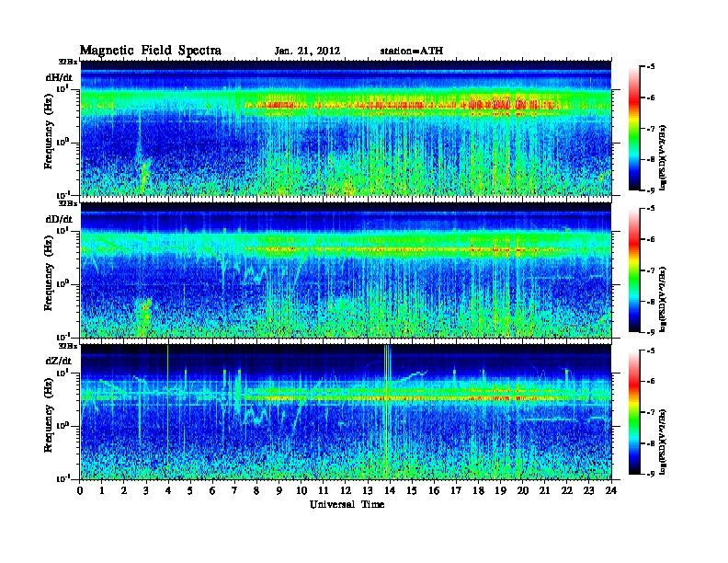The height and width of the screenshot is (563, 728).
Task: Click hour 20 on the time axis
Action: pos(522,491)
